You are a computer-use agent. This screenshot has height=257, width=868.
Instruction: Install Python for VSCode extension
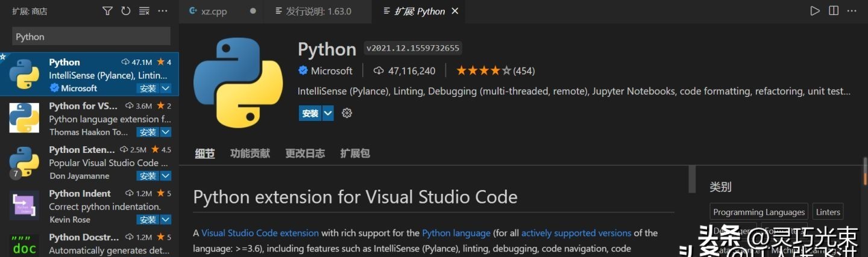[x=148, y=132]
